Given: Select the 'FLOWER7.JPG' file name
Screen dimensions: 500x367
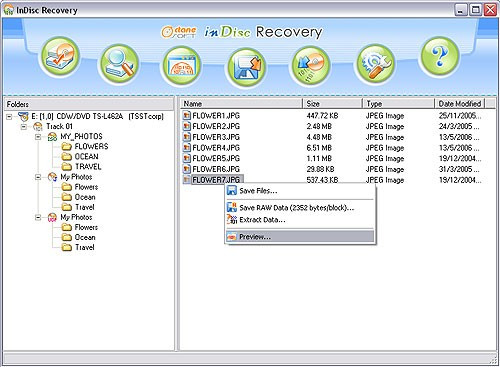Looking at the screenshot, I should click(216, 180).
